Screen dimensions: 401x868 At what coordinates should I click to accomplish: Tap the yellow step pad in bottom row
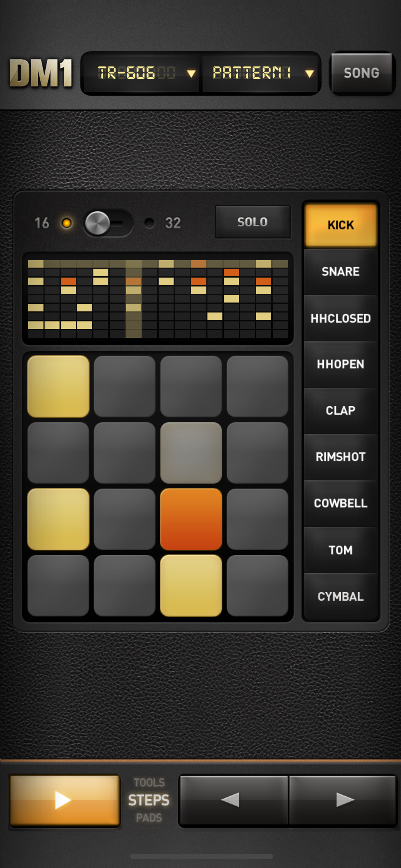191,585
